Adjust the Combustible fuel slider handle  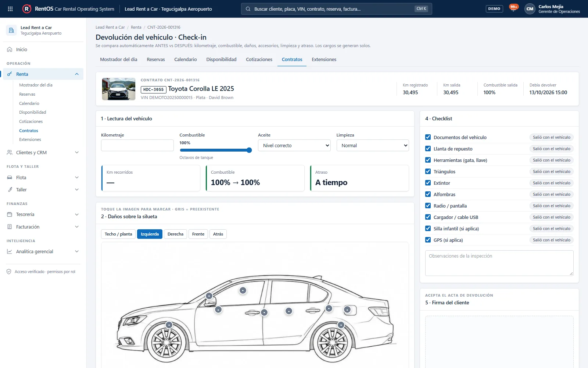coord(249,150)
